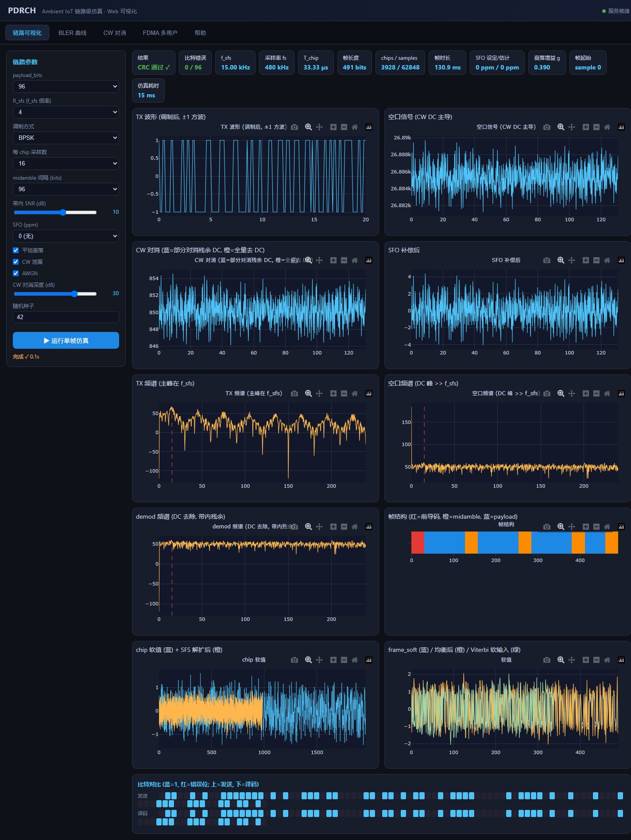This screenshot has height=840, width=631.
Task: Click zoom-in plus icon on frame_soft chart
Action: (585, 660)
